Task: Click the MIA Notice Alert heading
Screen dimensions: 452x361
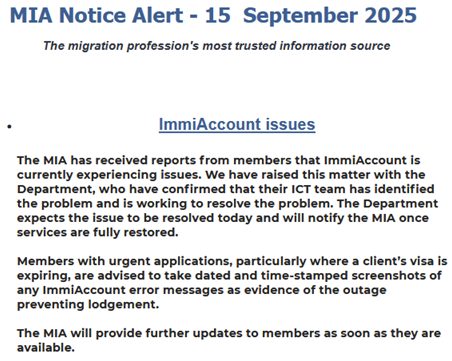Action: [x=213, y=15]
